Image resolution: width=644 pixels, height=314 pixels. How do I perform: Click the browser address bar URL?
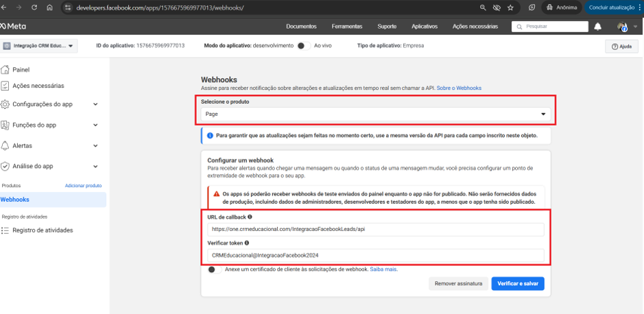pyautogui.click(x=160, y=8)
